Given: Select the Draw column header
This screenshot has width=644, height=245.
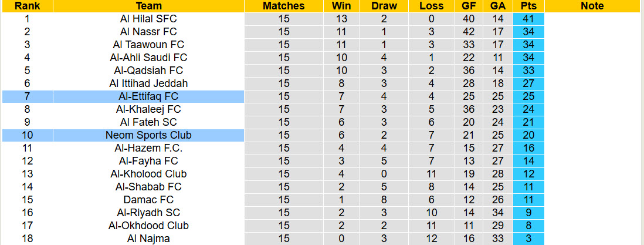Looking at the screenshot, I should [x=384, y=6].
